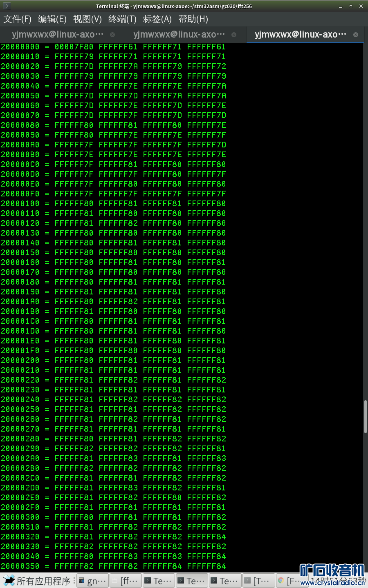Open the 帮助(H) help menu
Screen dimensions: 368x588
[x=193, y=19]
